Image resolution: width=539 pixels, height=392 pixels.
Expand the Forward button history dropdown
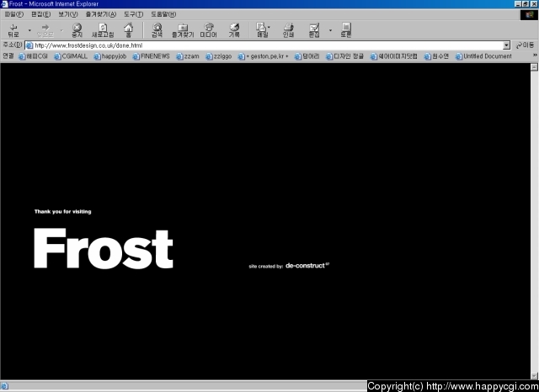coord(61,30)
